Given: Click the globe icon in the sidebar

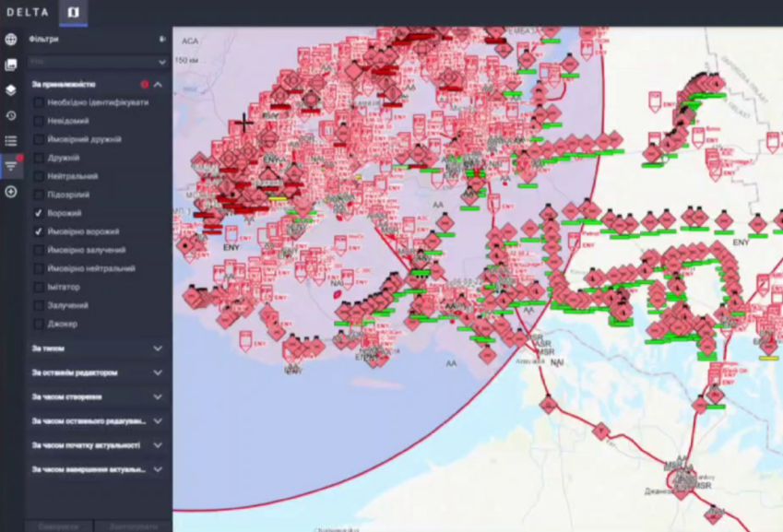Looking at the screenshot, I should click(x=11, y=40).
